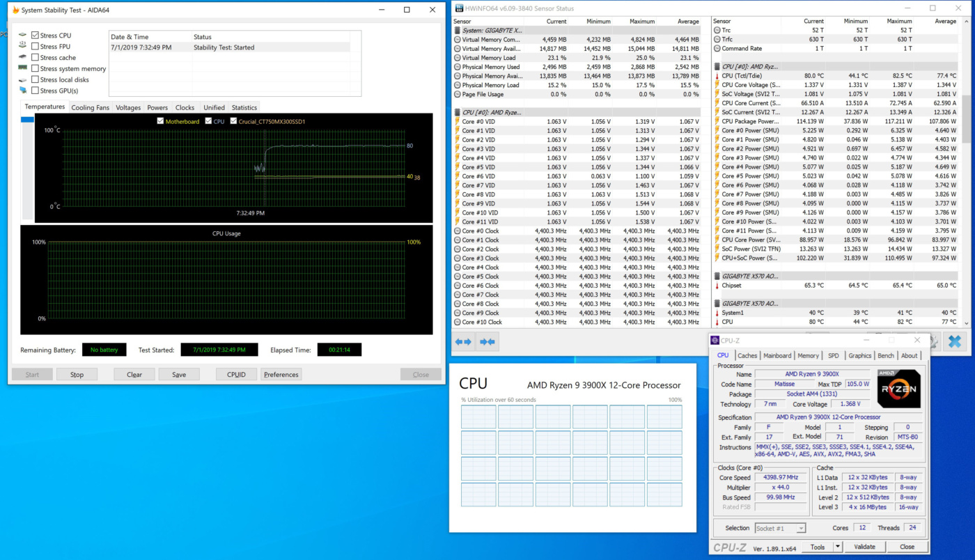Toggle Motherboard checkbox in temperature graph
This screenshot has width=975, height=560.
[161, 121]
